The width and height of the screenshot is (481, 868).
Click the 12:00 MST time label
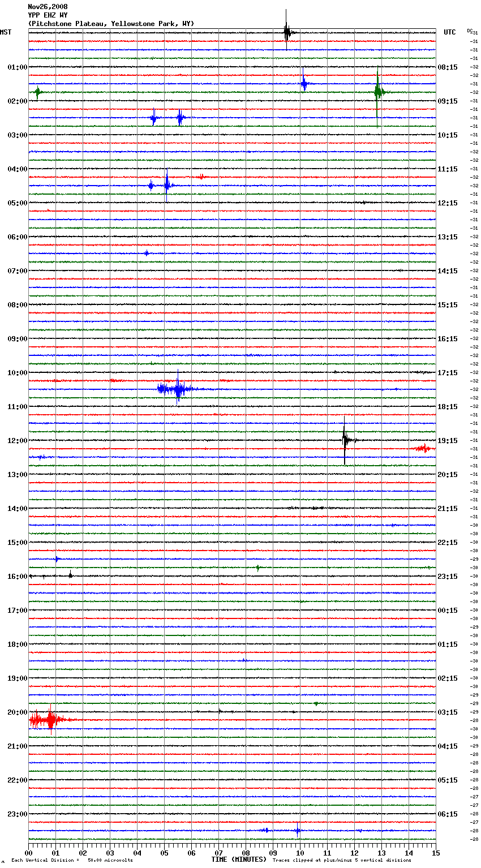click(x=18, y=441)
